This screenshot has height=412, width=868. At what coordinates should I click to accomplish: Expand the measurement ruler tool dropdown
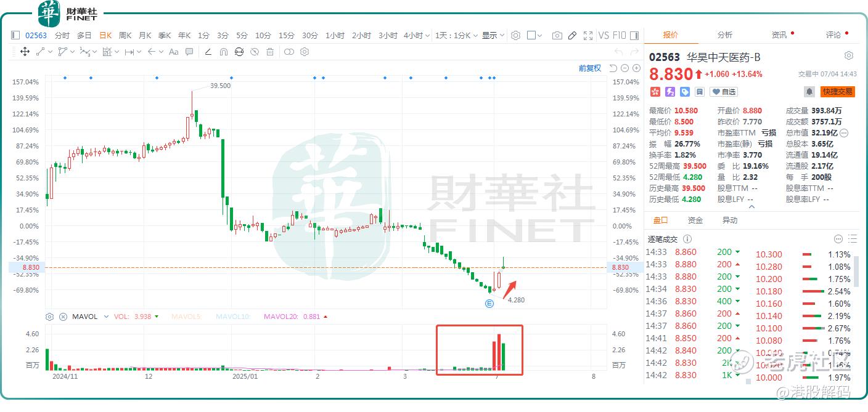[x=139, y=52]
